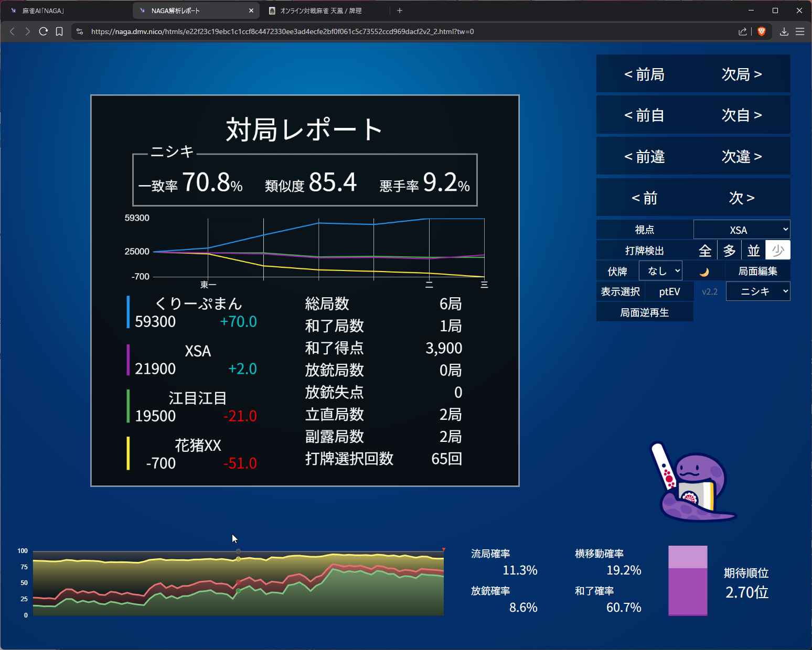Click the browser reload page icon
This screenshot has height=650, width=812.
point(44,31)
